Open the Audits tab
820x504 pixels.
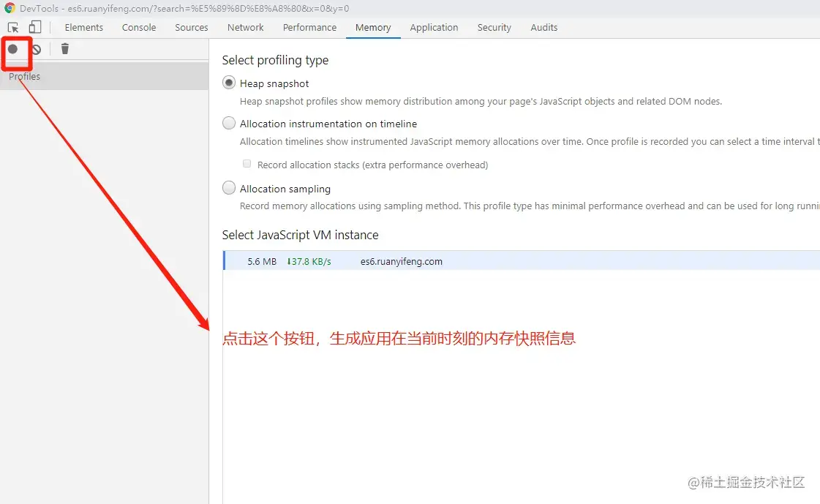point(544,28)
